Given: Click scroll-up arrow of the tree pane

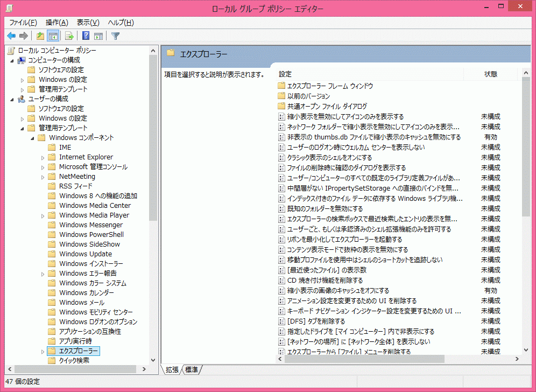Looking at the screenshot, I should (153, 51).
